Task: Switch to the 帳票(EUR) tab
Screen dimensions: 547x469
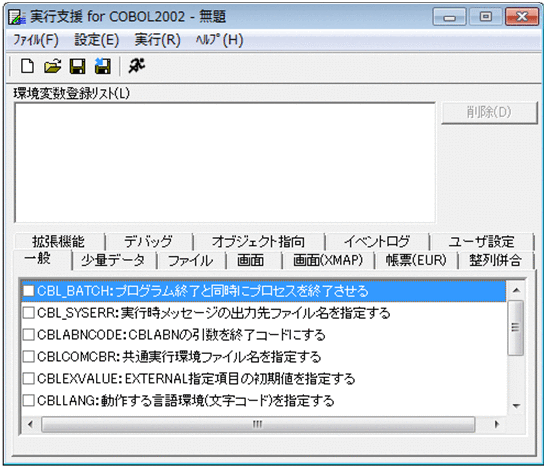Action: pos(416,260)
